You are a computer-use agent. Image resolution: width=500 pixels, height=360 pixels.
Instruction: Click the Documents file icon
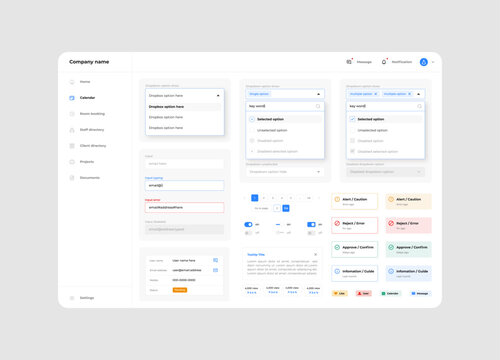coord(72,178)
